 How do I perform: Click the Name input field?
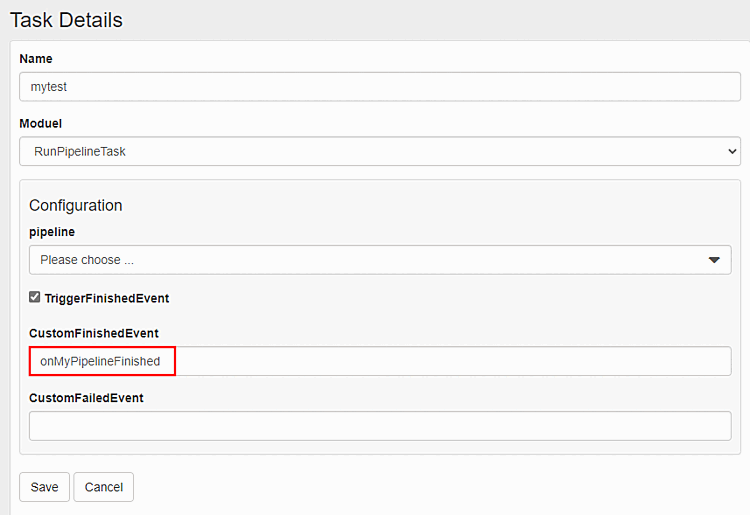(380, 87)
